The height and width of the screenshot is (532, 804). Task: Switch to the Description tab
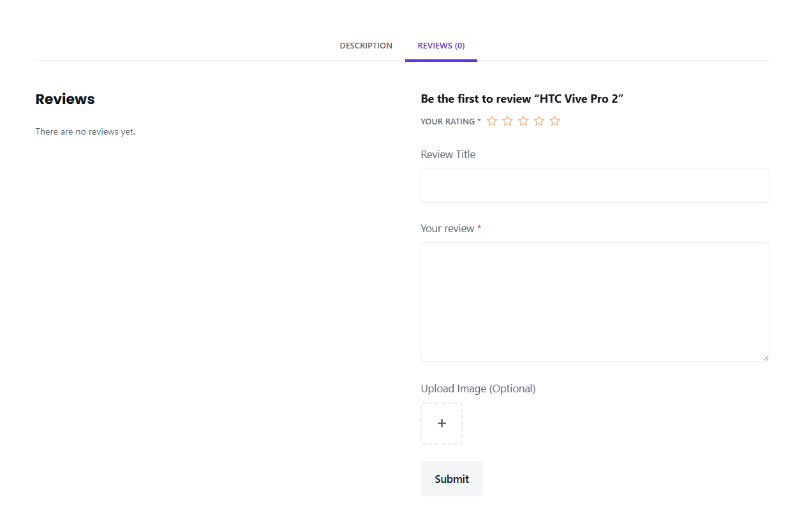coord(366,46)
